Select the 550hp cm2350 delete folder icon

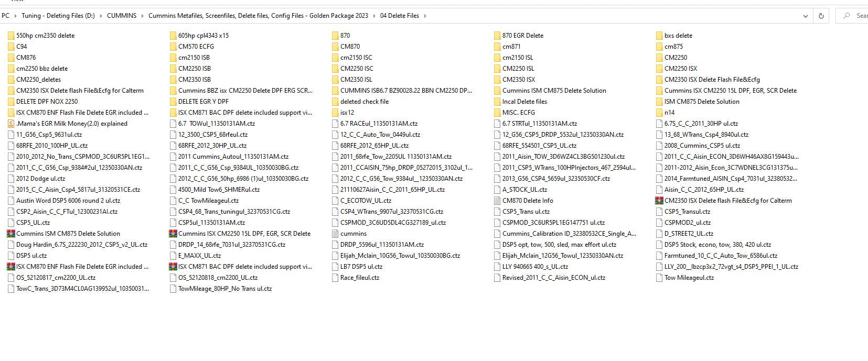tap(12, 36)
